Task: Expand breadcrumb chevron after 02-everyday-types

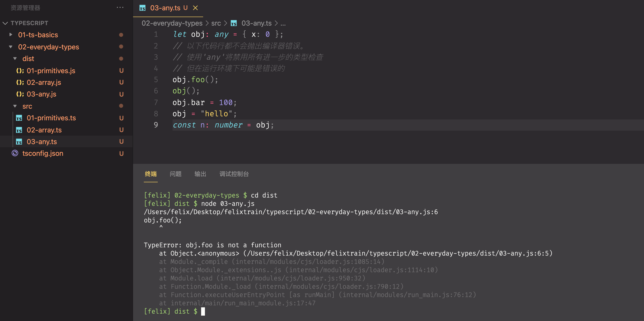Action: point(207,23)
